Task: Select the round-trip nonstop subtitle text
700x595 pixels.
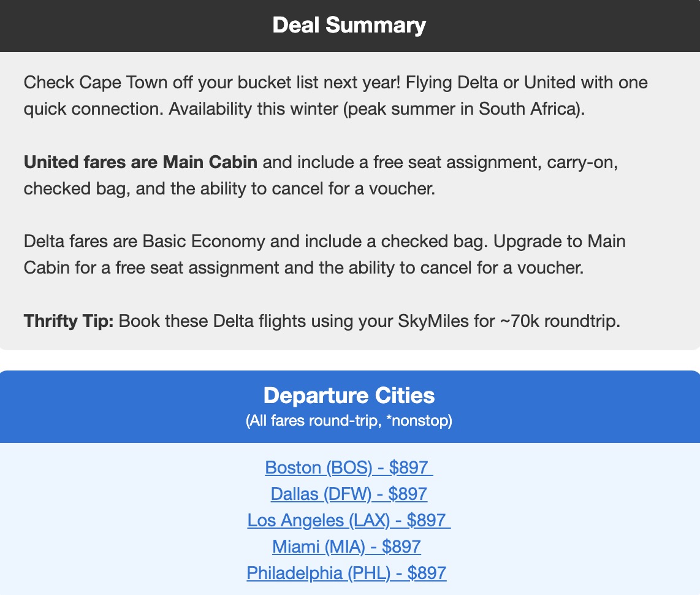Action: tap(348, 421)
